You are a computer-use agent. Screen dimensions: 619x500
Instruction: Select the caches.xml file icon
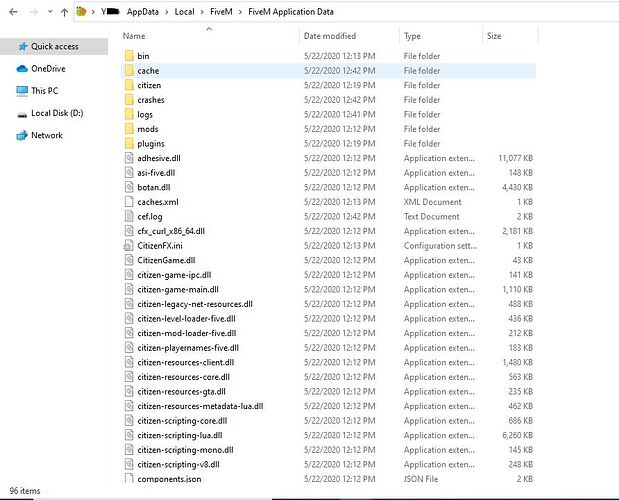129,202
